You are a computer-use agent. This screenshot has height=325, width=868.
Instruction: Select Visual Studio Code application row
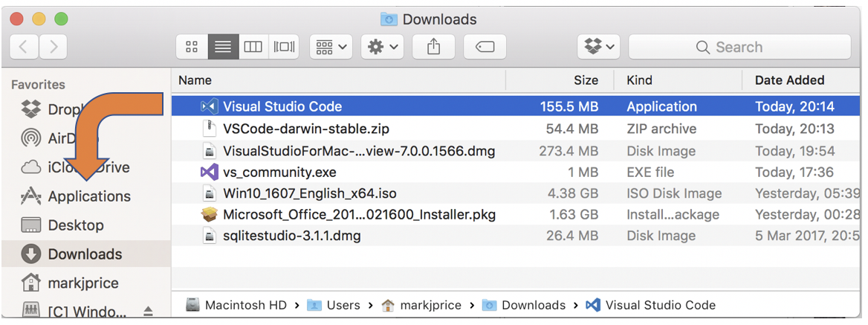(516, 106)
